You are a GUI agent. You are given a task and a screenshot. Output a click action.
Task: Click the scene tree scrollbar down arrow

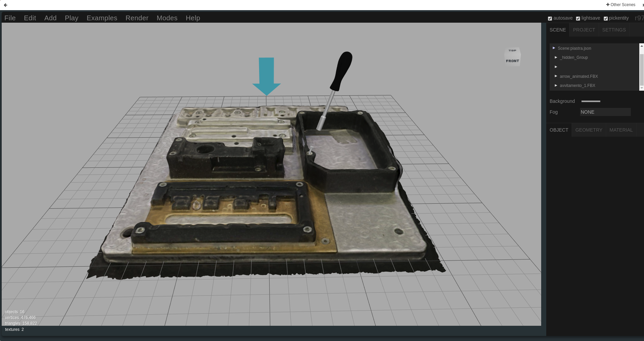[x=642, y=88]
